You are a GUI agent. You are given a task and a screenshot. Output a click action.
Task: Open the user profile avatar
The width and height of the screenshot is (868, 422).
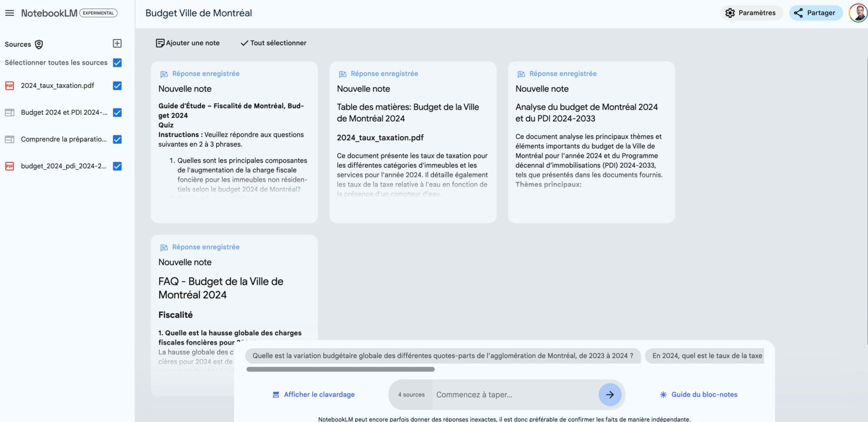pyautogui.click(x=857, y=13)
